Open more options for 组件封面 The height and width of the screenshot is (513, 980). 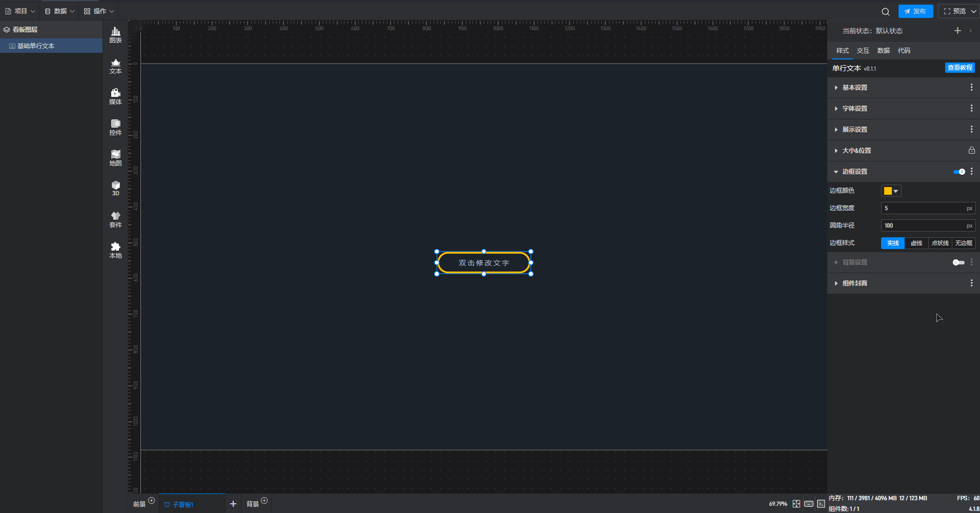pyautogui.click(x=971, y=283)
